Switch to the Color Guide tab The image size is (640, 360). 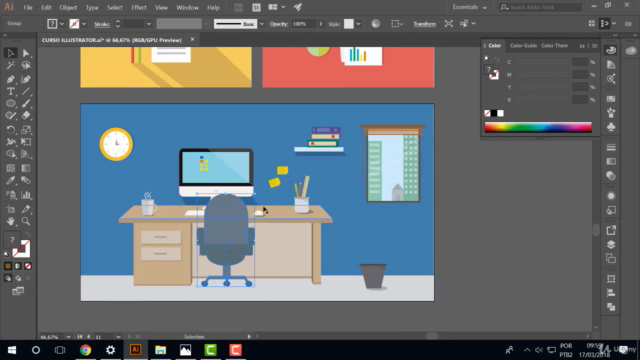pyautogui.click(x=523, y=46)
